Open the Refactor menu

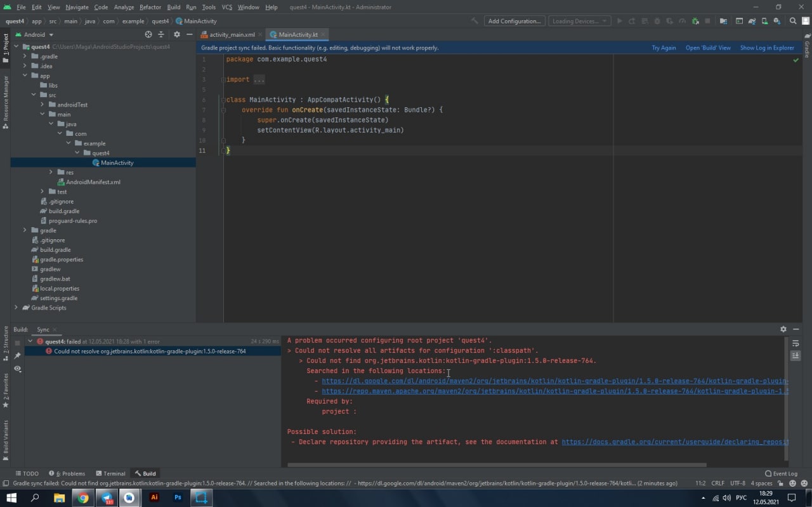tap(150, 7)
